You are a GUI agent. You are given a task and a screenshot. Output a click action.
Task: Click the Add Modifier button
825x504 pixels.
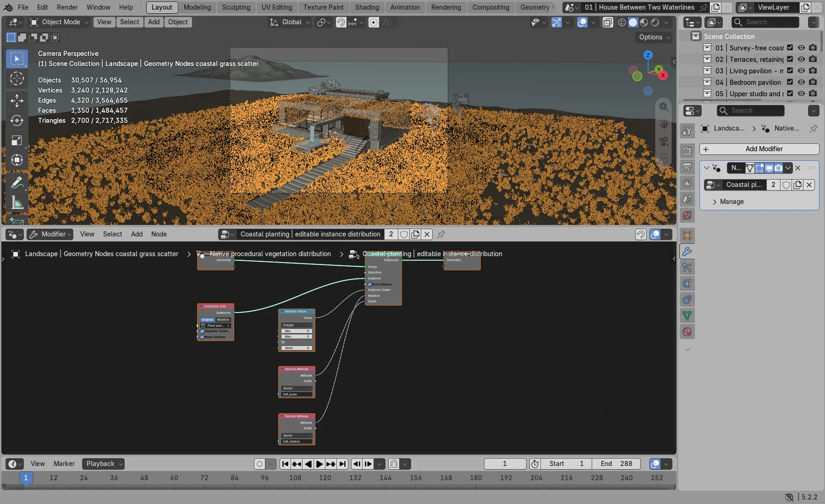pyautogui.click(x=759, y=149)
